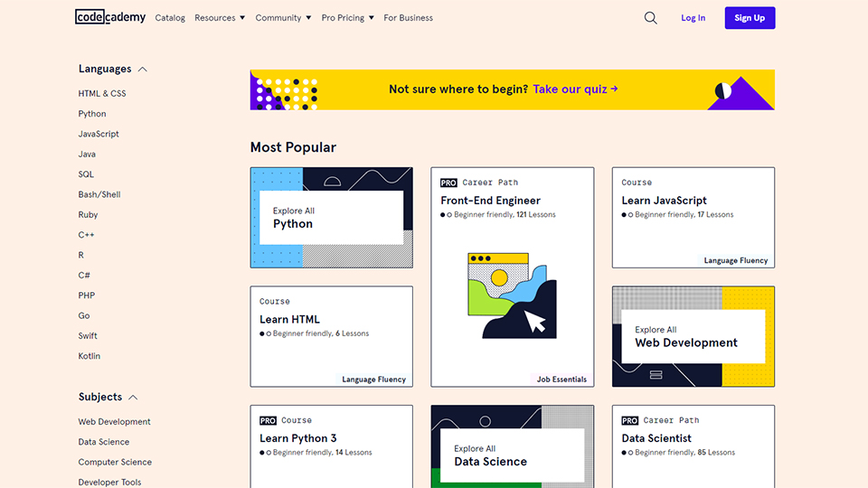
Task: Open the Learn JavaScript course card
Action: tap(693, 218)
